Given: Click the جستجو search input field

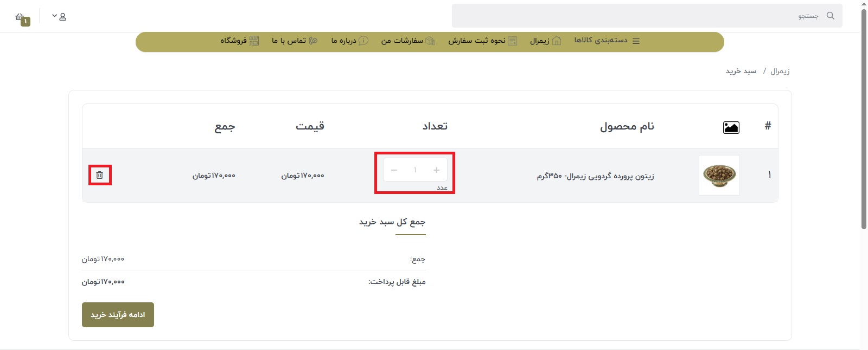Looking at the screenshot, I should coord(635,16).
